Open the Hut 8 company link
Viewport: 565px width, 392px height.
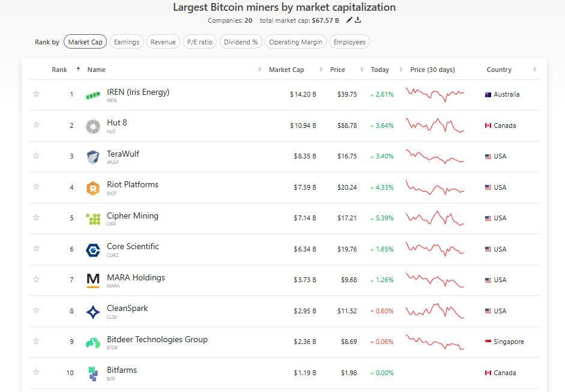pos(116,123)
